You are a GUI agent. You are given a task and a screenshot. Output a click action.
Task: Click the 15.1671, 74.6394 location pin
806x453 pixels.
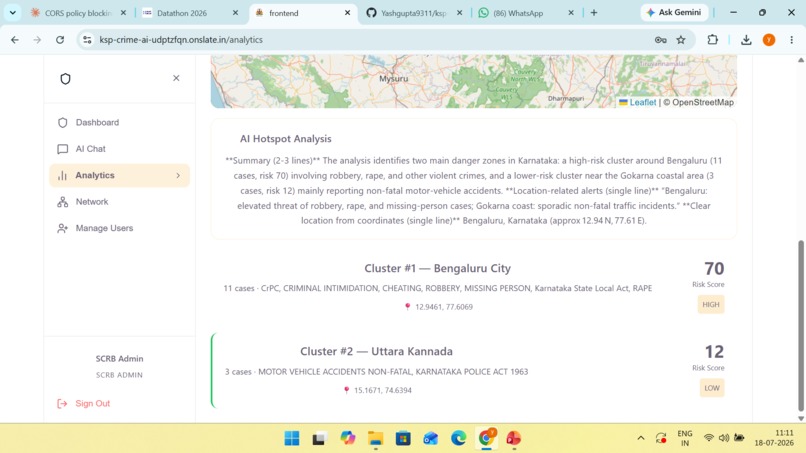(x=346, y=390)
